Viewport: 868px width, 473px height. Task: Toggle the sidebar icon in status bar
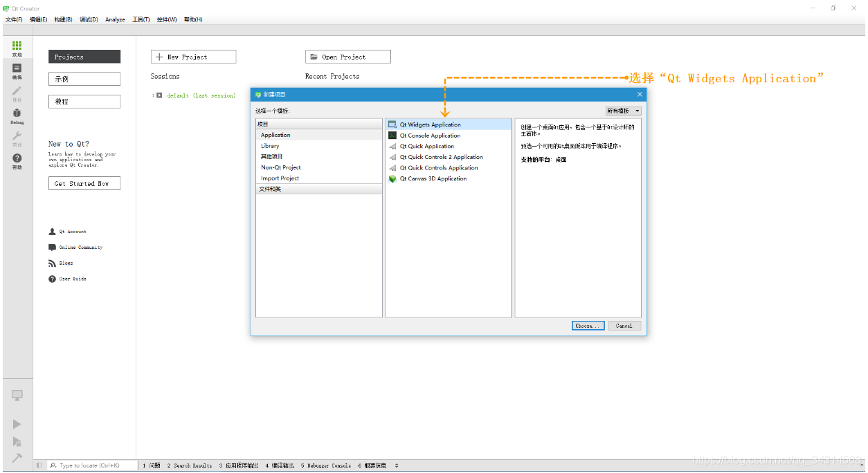click(39, 465)
